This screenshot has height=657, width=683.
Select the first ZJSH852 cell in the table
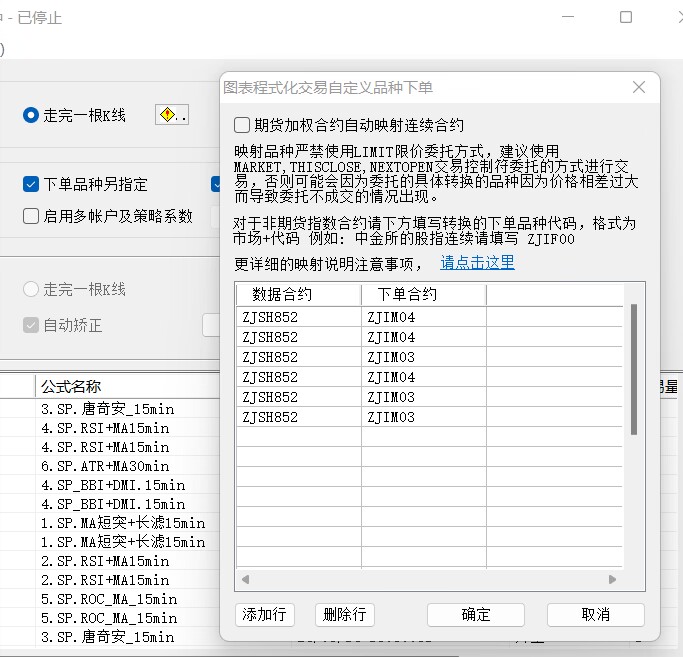pyautogui.click(x=299, y=317)
